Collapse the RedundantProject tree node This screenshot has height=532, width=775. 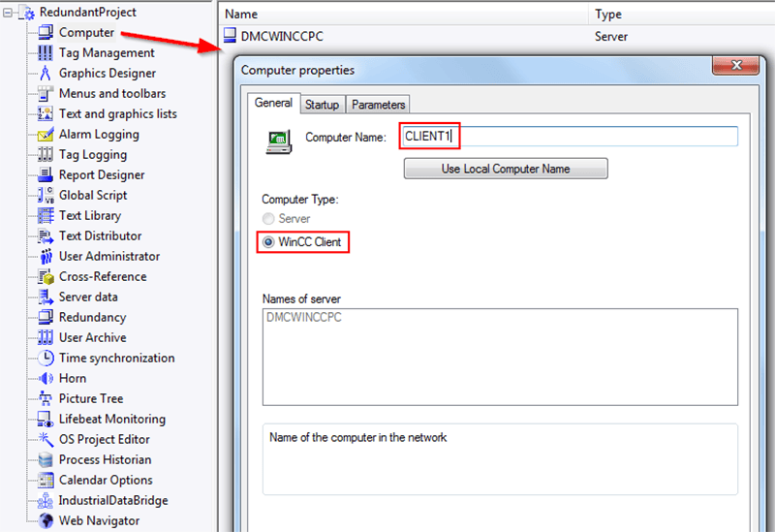point(8,13)
